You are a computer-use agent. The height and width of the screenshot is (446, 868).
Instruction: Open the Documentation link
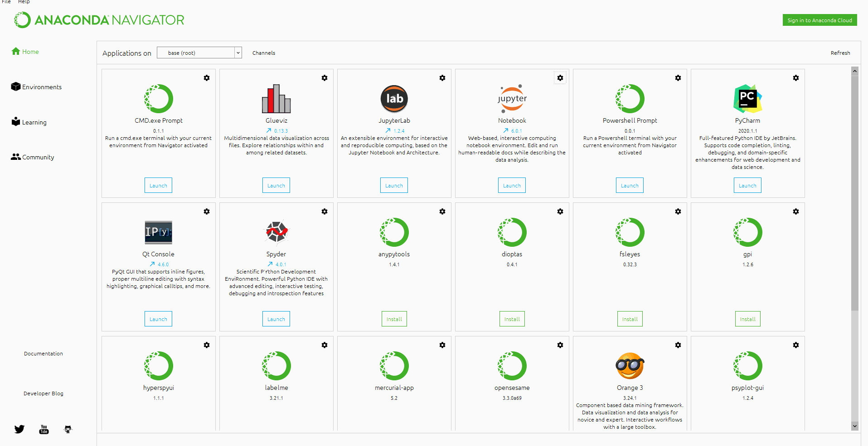44,354
